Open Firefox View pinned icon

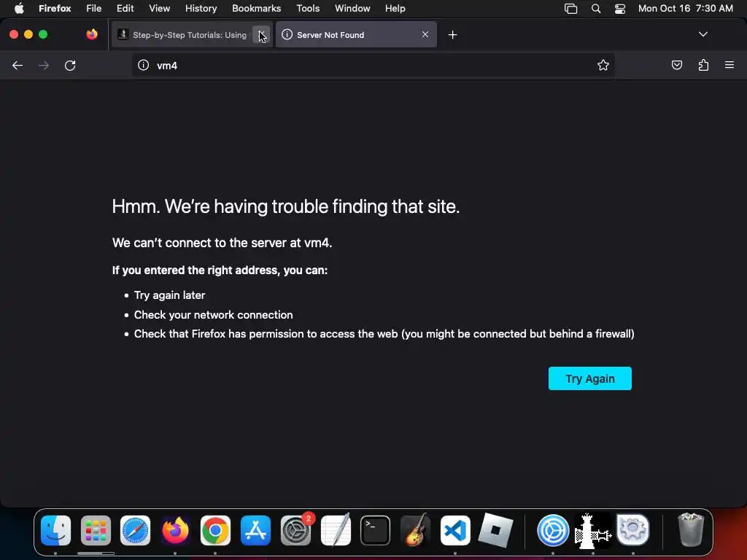pyautogui.click(x=92, y=34)
